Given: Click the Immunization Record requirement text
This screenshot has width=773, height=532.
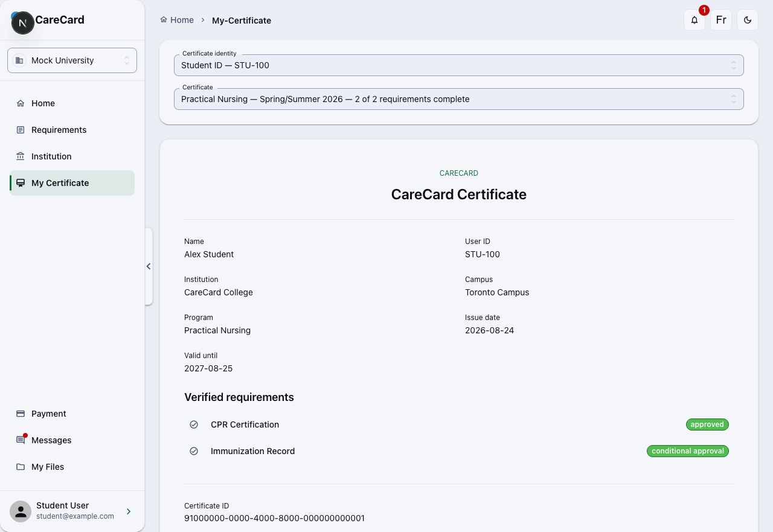Looking at the screenshot, I should [x=252, y=451].
